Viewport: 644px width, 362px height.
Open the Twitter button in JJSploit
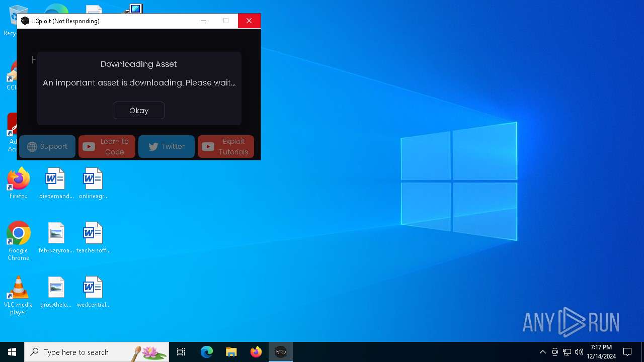pyautogui.click(x=167, y=146)
